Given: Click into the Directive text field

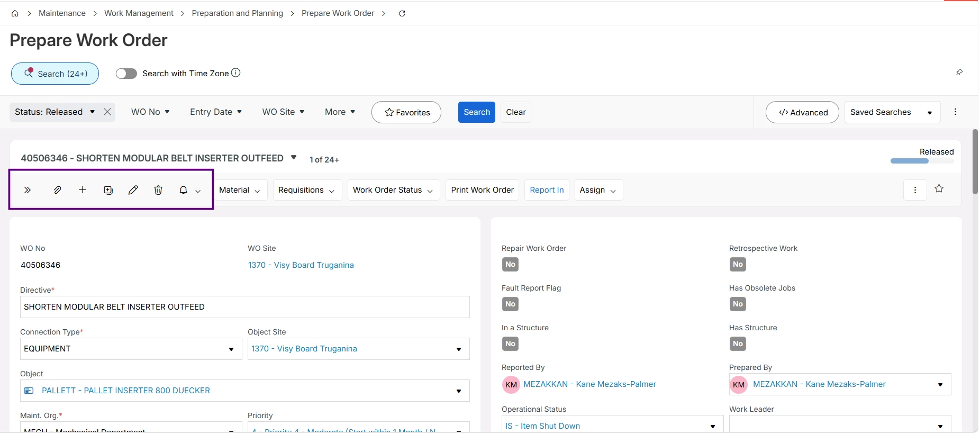Looking at the screenshot, I should click(245, 307).
